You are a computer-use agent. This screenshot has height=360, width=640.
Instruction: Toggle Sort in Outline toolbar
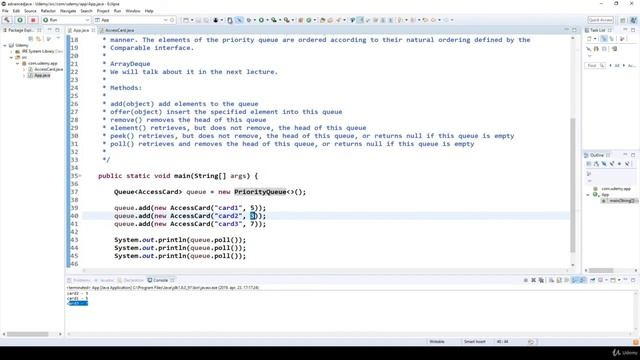[x=596, y=164]
